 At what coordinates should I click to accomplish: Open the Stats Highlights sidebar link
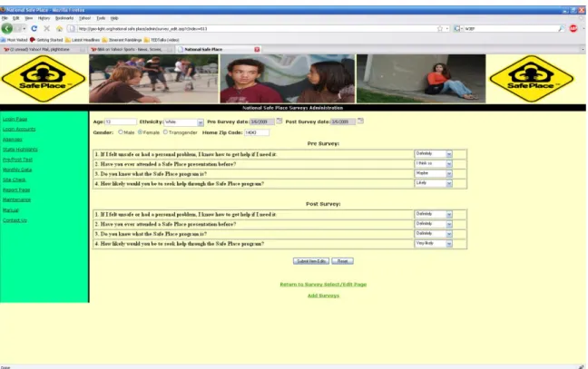20,150
